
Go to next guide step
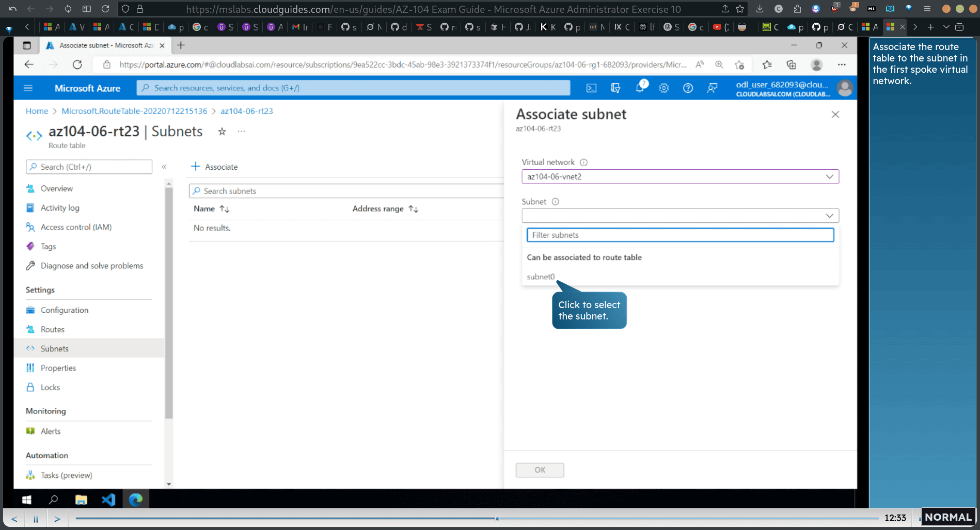point(57,519)
